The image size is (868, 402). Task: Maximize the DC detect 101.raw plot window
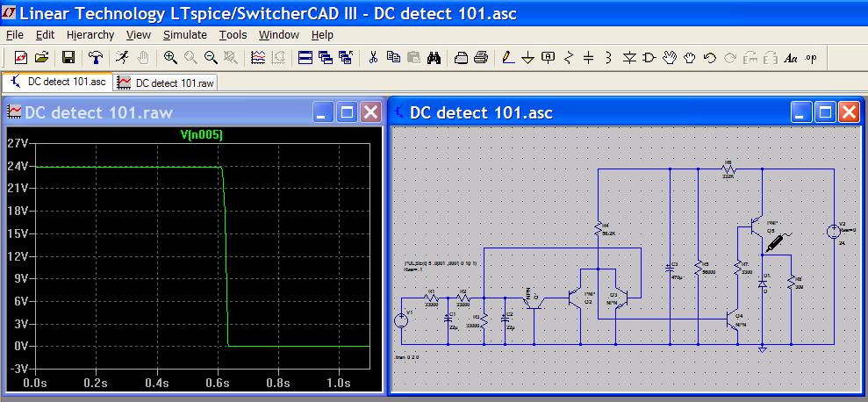click(347, 113)
